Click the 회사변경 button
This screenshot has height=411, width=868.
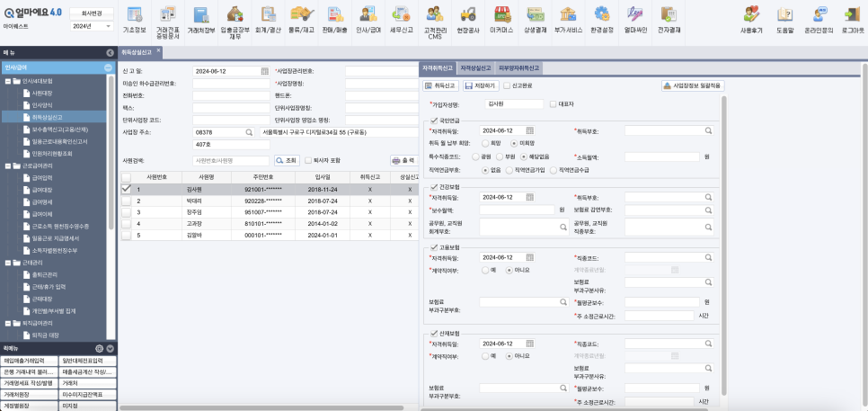coord(92,13)
